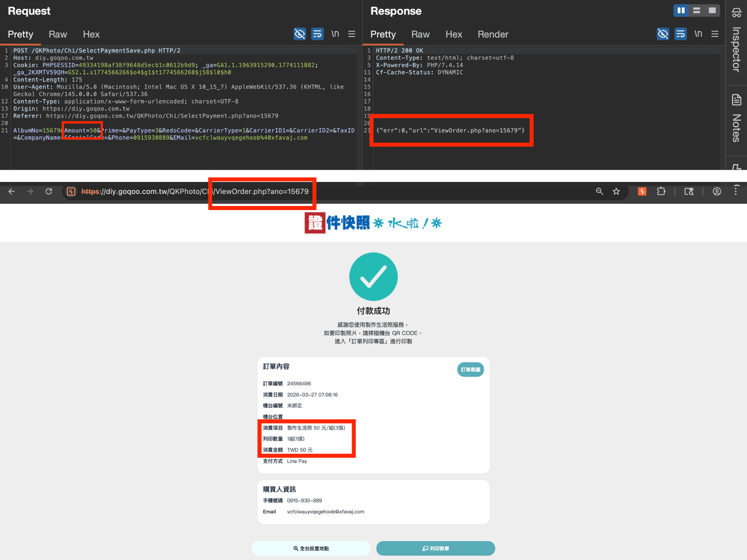Image resolution: width=747 pixels, height=560 pixels.
Task: Bookmark this page with the star
Action: click(x=616, y=191)
